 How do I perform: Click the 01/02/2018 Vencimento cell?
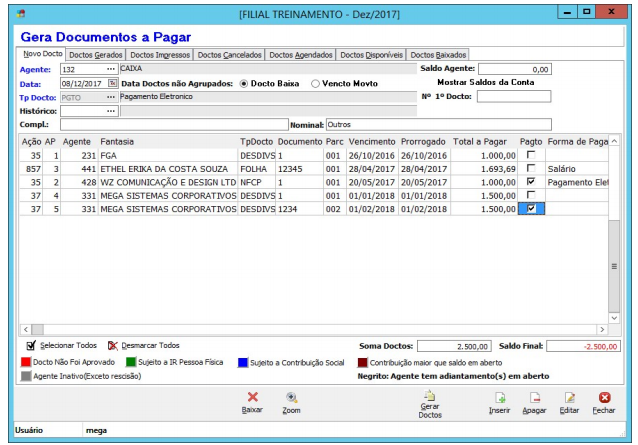(x=371, y=209)
